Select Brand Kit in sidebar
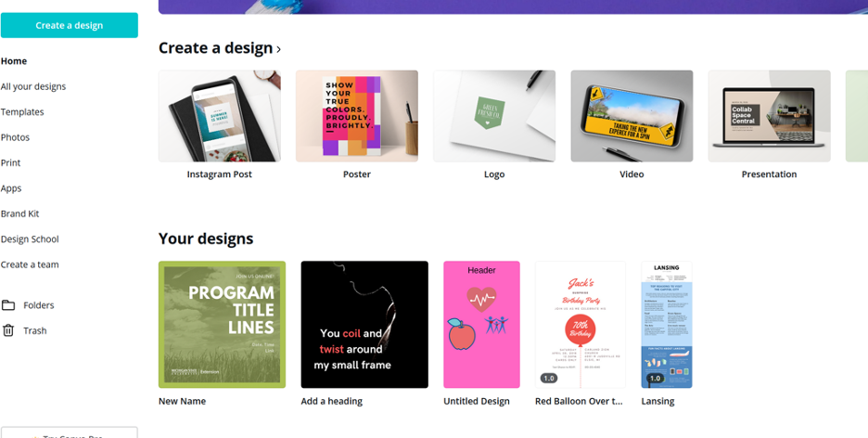This screenshot has height=438, width=868. [x=19, y=213]
